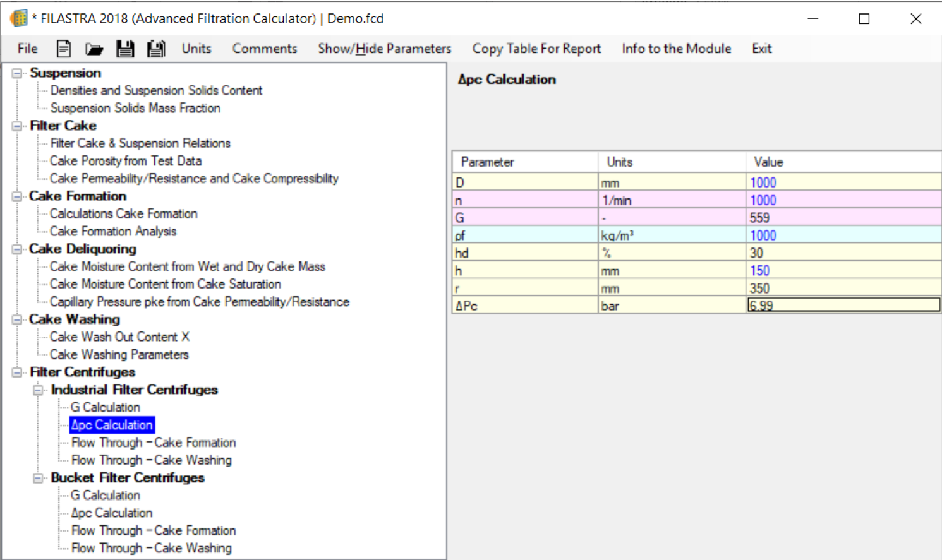Edit the D value 1000 cell
Viewport: 942px width, 560px height.
click(843, 182)
